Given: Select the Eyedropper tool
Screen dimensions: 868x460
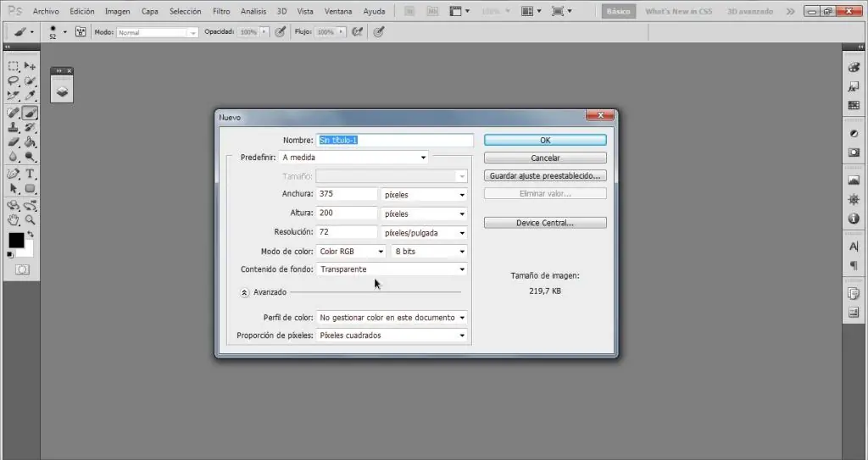Looking at the screenshot, I should (x=30, y=95).
